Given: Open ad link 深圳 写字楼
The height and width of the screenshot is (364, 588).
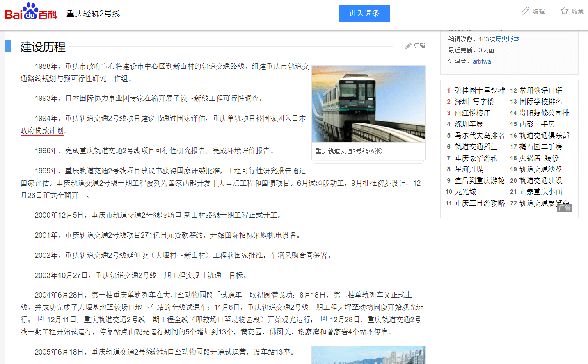Looking at the screenshot, I should (474, 101).
